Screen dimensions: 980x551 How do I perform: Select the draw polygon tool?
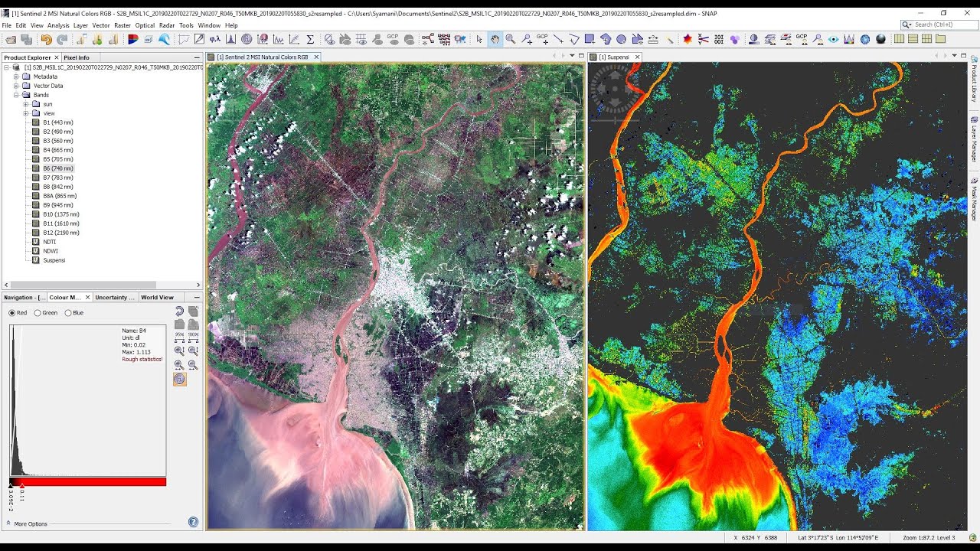pos(606,39)
